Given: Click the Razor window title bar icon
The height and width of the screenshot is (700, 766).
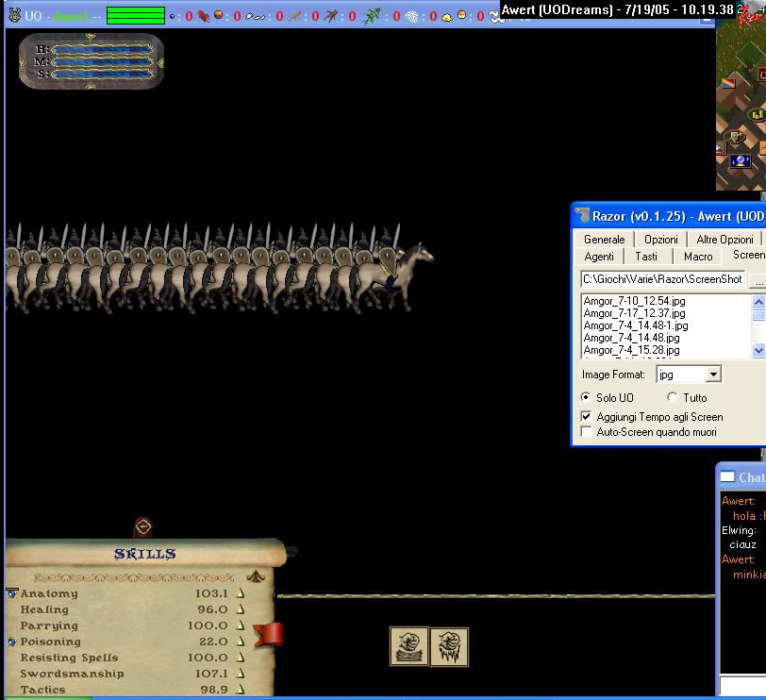Looking at the screenshot, I should point(581,215).
